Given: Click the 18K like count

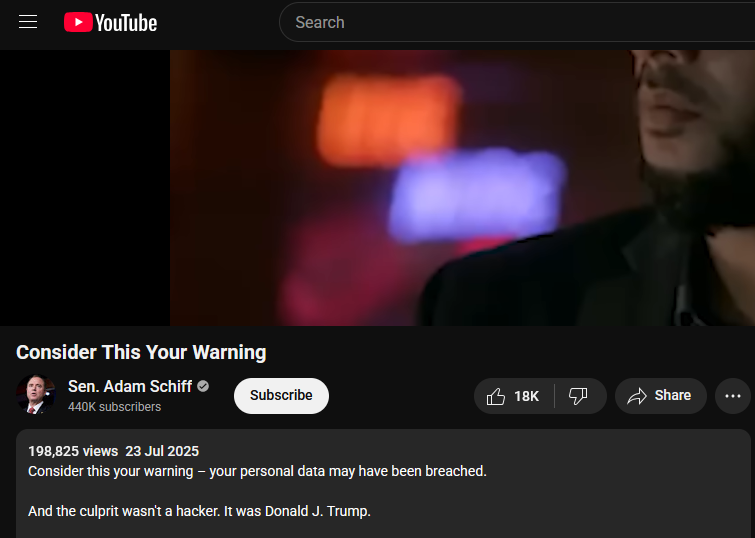Looking at the screenshot, I should click(526, 396).
